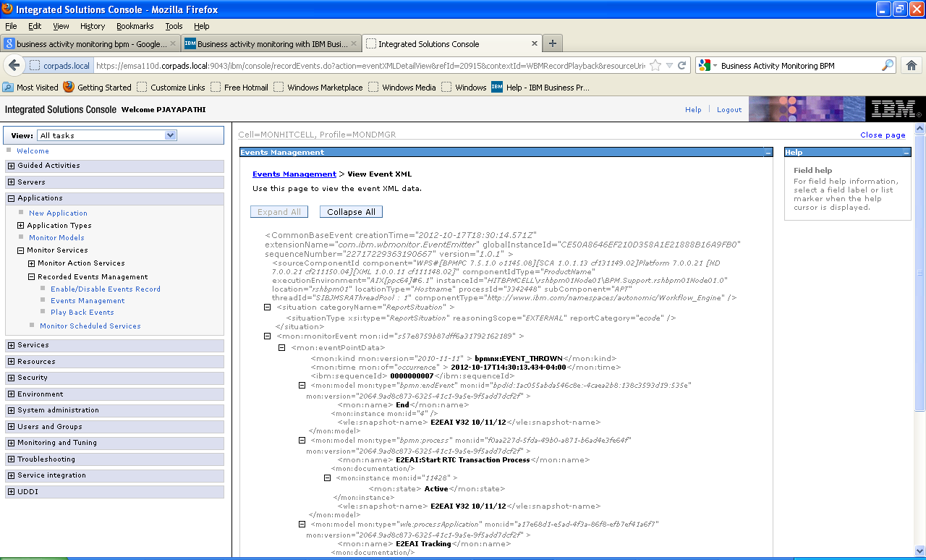Screen dimensions: 926x560
Task: Click the bookmark star icon in address bar
Action: (x=655, y=65)
